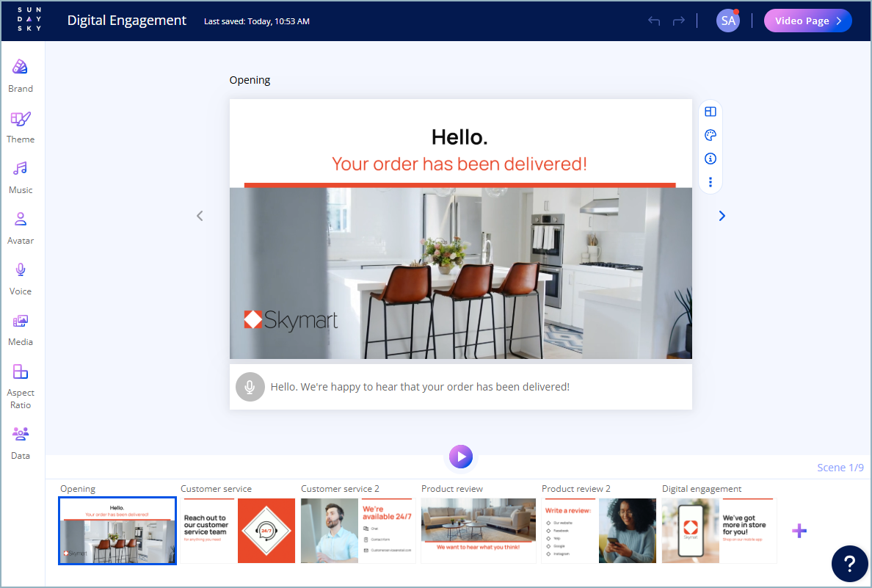The height and width of the screenshot is (588, 872).
Task: Open the Media library panel
Action: pos(21,330)
